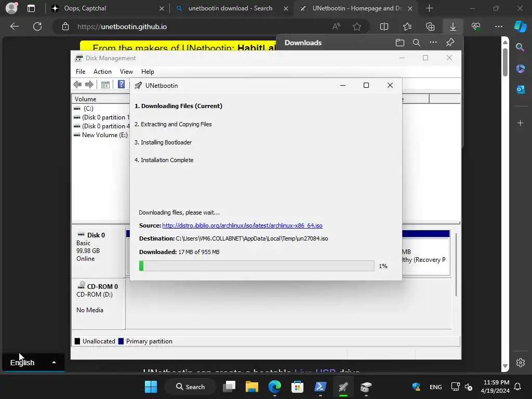Click the taskbar Search box
Screen dimensions: 532x399
(x=190, y=387)
